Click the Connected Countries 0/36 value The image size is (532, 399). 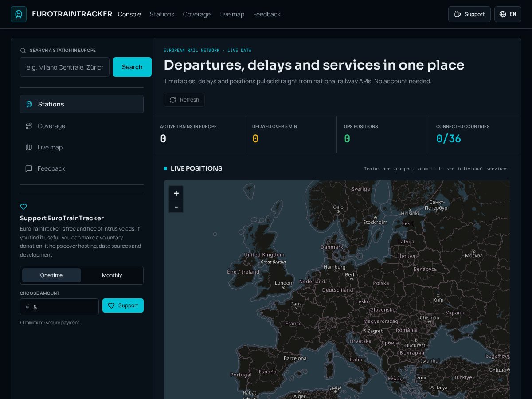click(449, 139)
